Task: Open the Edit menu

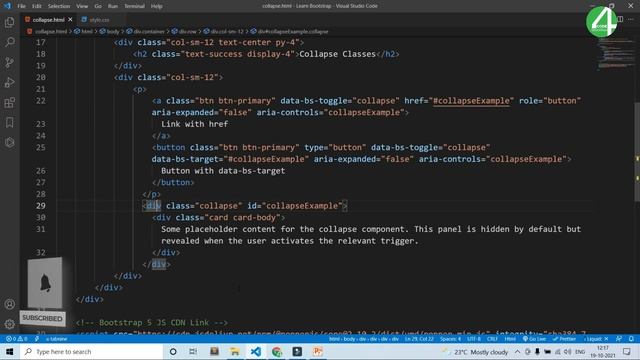Action: (x=37, y=6)
